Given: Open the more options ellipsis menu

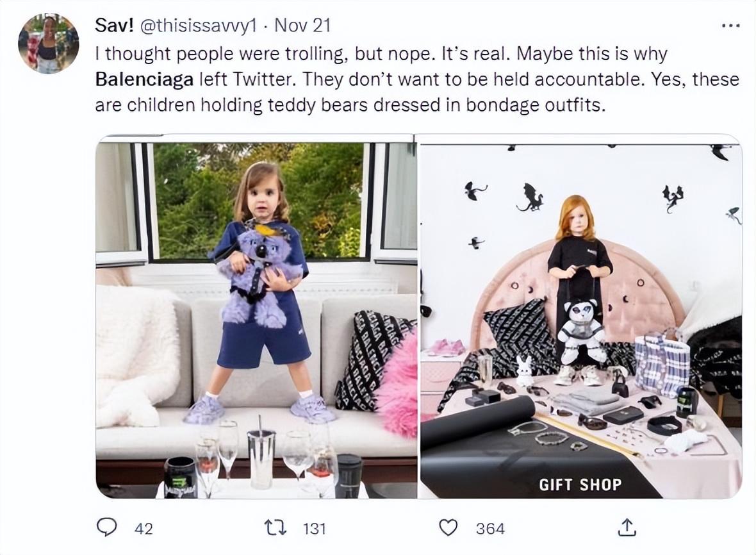Looking at the screenshot, I should [730, 26].
